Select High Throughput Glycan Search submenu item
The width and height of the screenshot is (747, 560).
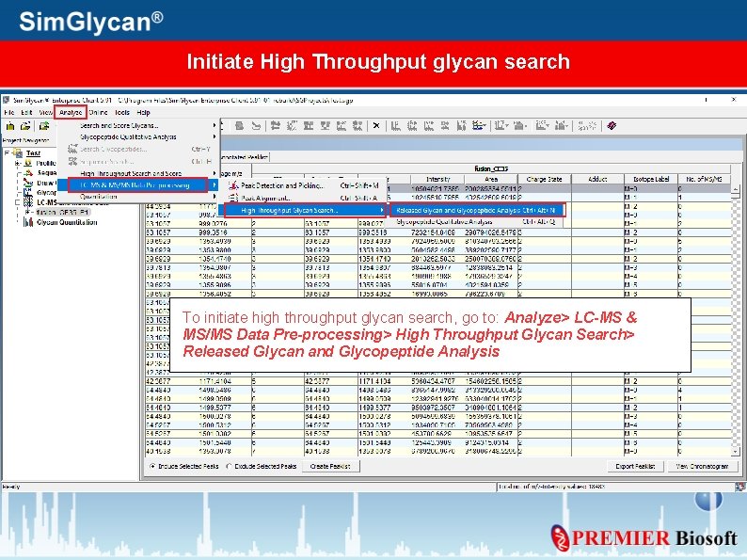(x=304, y=210)
